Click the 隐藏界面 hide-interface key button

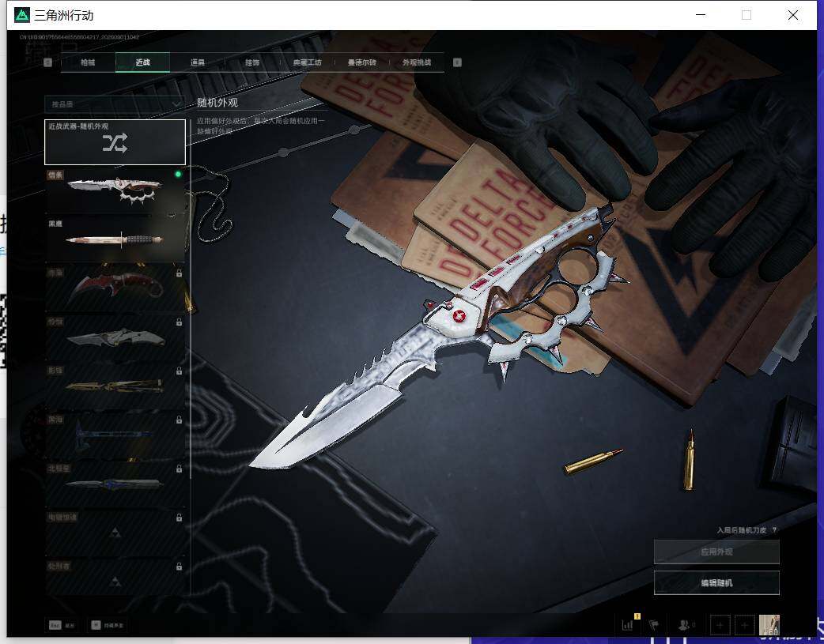[x=108, y=625]
